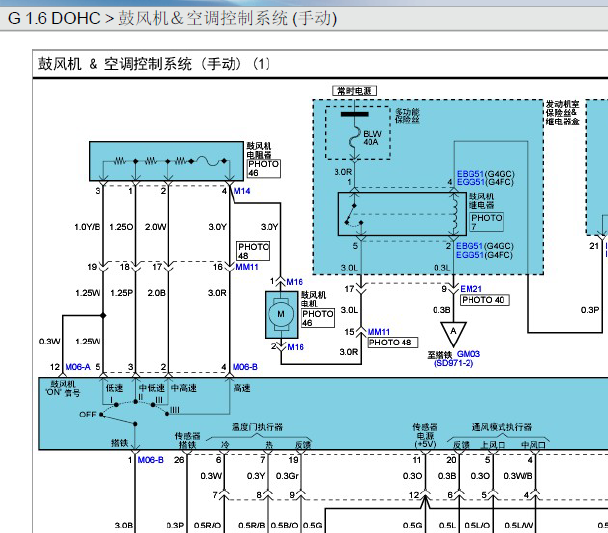Click the 上风口 label
Image resolution: width=608 pixels, height=533 pixels.
click(493, 445)
